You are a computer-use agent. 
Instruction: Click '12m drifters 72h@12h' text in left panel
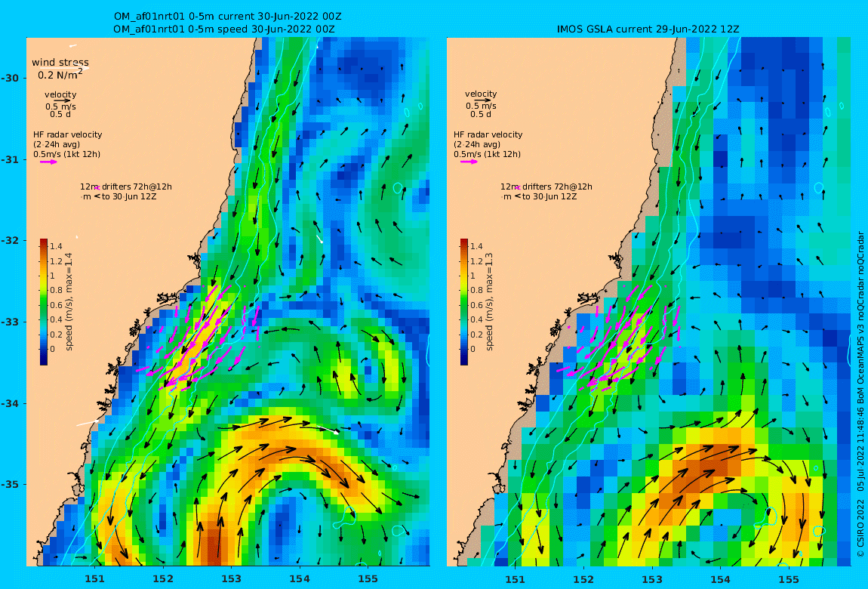(x=125, y=187)
